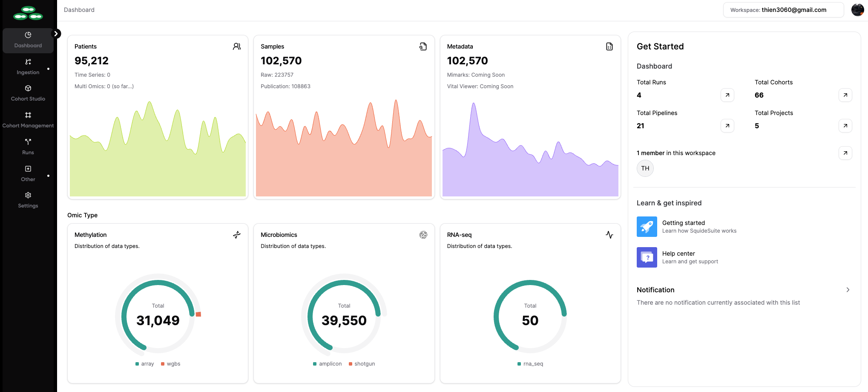This screenshot has height=392, width=868.
Task: Select the Runs icon
Action: 28,142
